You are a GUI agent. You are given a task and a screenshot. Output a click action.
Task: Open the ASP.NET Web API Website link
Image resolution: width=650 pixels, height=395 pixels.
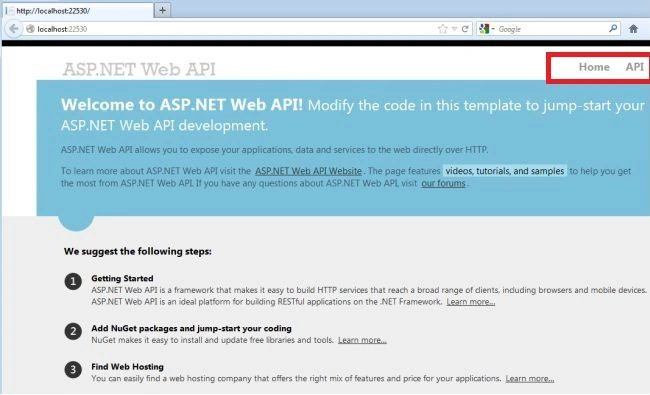point(308,171)
